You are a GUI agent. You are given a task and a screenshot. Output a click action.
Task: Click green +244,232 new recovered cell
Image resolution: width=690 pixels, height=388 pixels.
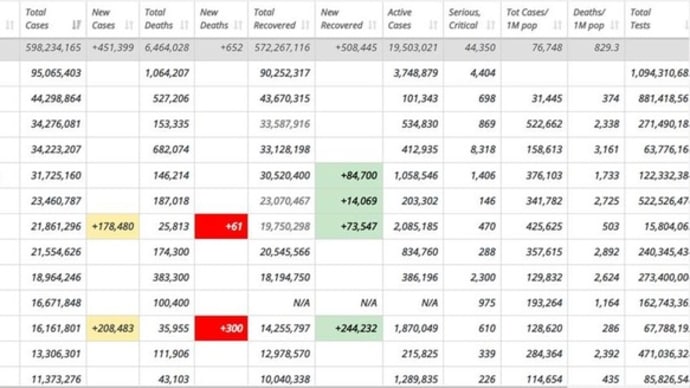349,328
